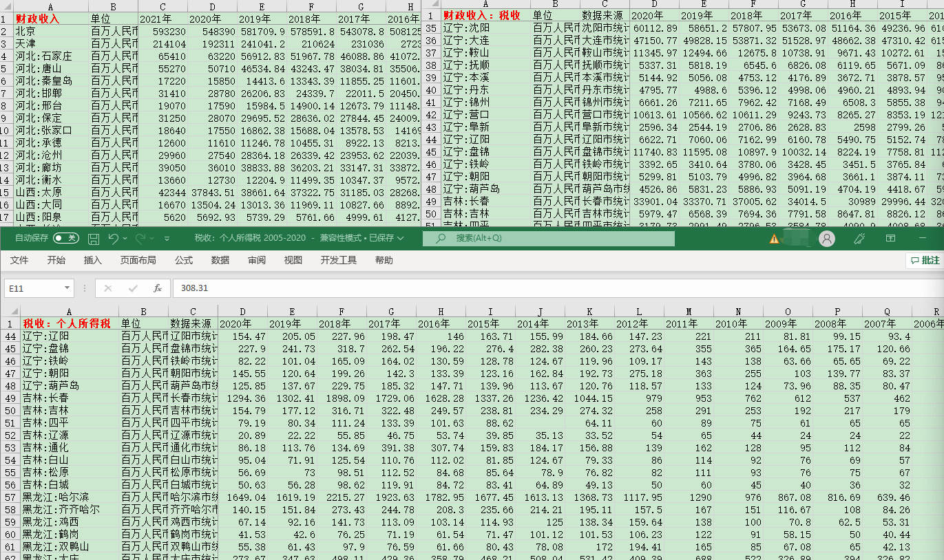Switch to the 帮助 ribbon tab
The width and height of the screenshot is (944, 560).
[384, 260]
